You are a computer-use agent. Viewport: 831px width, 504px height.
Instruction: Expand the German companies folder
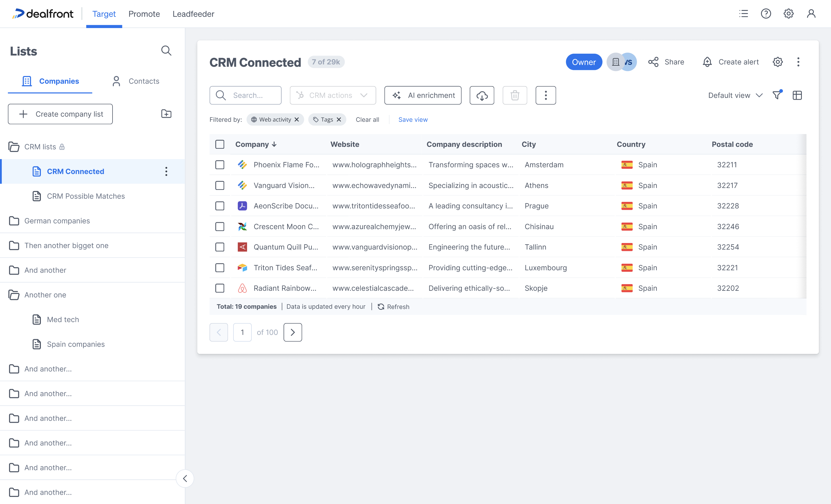[14, 221]
